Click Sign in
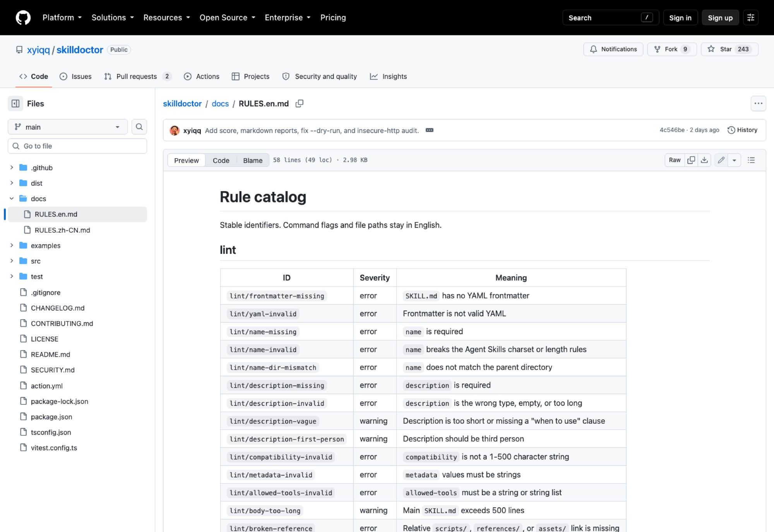The height and width of the screenshot is (532, 774). coord(680,18)
